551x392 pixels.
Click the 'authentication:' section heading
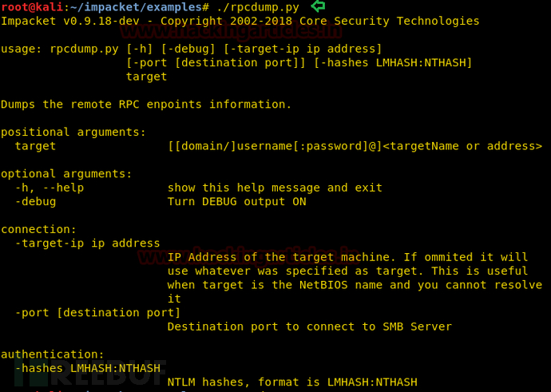pos(53,354)
